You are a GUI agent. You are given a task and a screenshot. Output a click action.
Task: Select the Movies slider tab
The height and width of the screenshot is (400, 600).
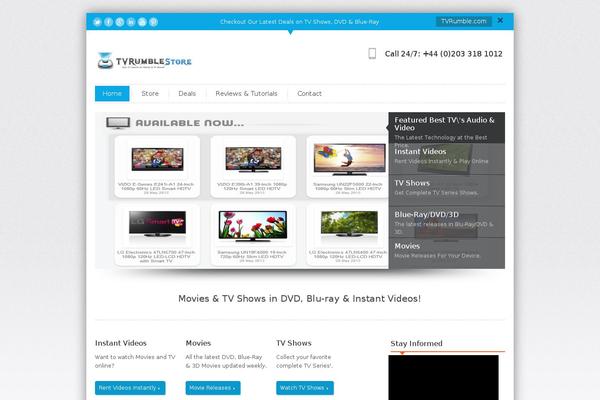pyautogui.click(x=447, y=253)
